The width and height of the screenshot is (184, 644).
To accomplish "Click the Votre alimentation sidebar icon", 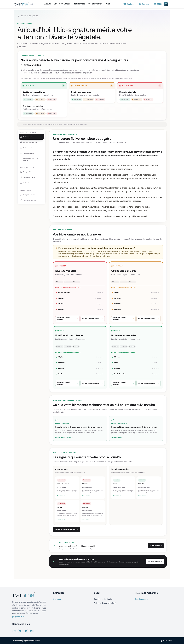I will (21, 200).
